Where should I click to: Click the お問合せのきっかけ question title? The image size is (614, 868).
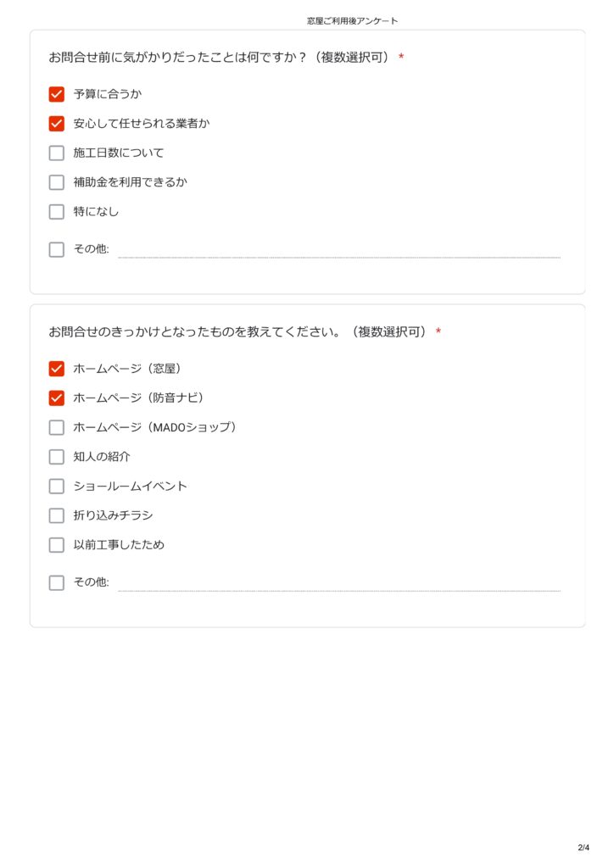(x=237, y=331)
